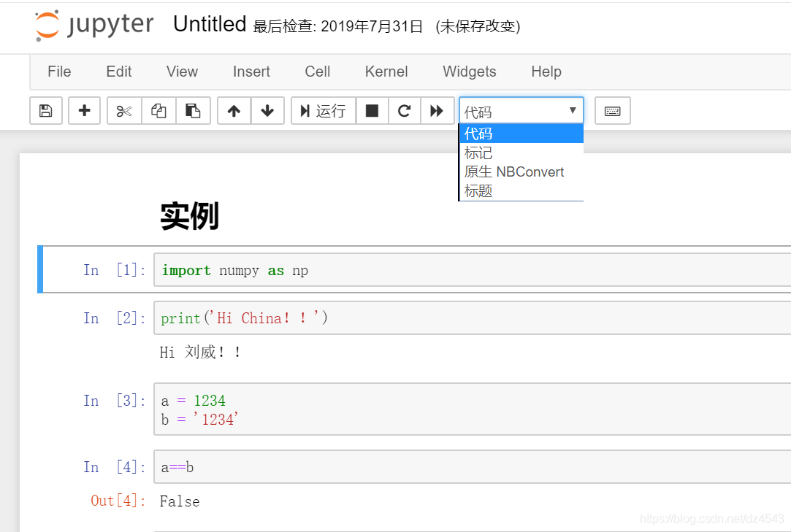Select 代码 option in cell type list
Image resolution: width=791 pixels, height=532 pixels.
click(521, 134)
